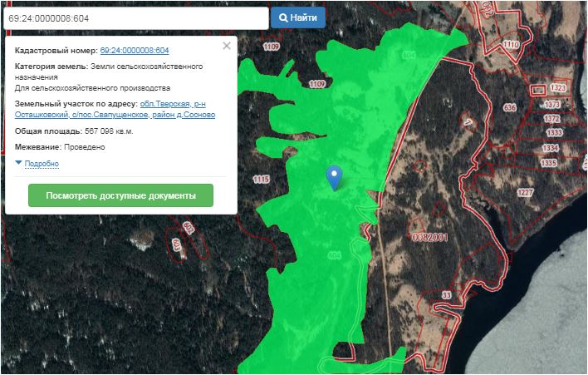Expand the Подробно details section
588x375 pixels.
[41, 164]
